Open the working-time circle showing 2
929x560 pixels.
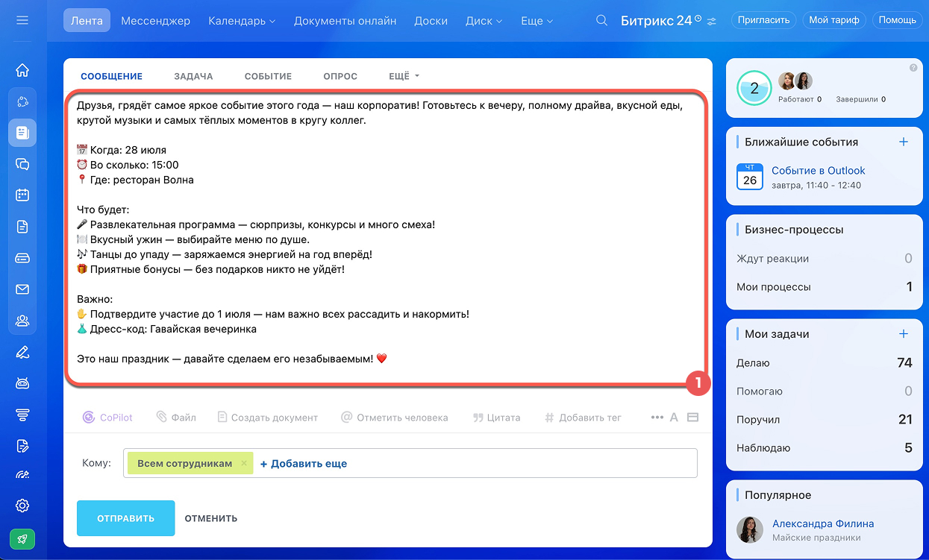tap(754, 89)
